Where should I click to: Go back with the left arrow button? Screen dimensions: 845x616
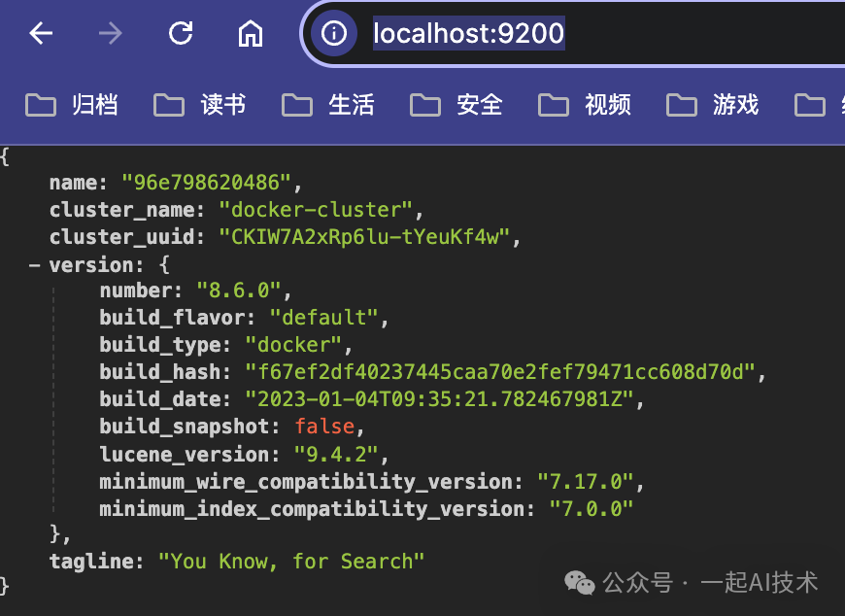[41, 33]
